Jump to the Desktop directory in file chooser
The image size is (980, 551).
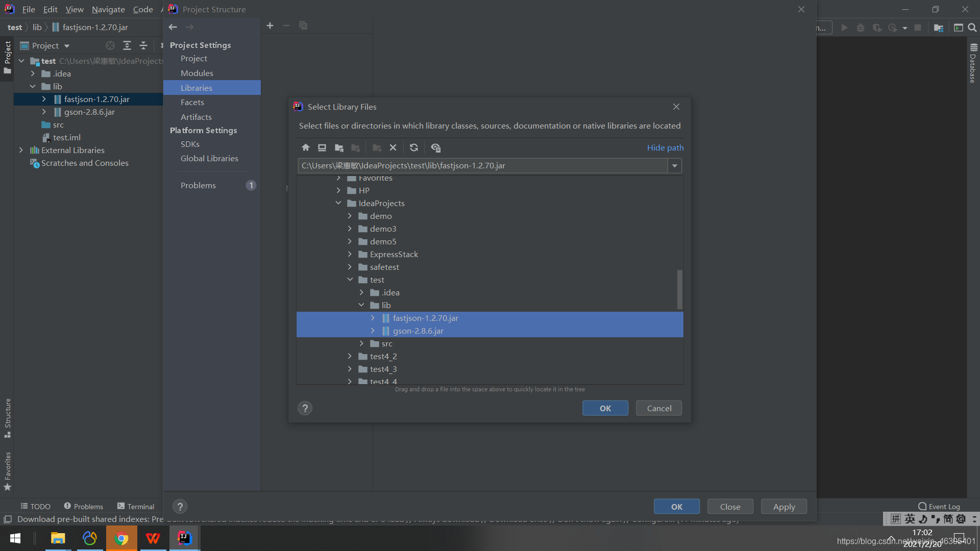(x=322, y=147)
